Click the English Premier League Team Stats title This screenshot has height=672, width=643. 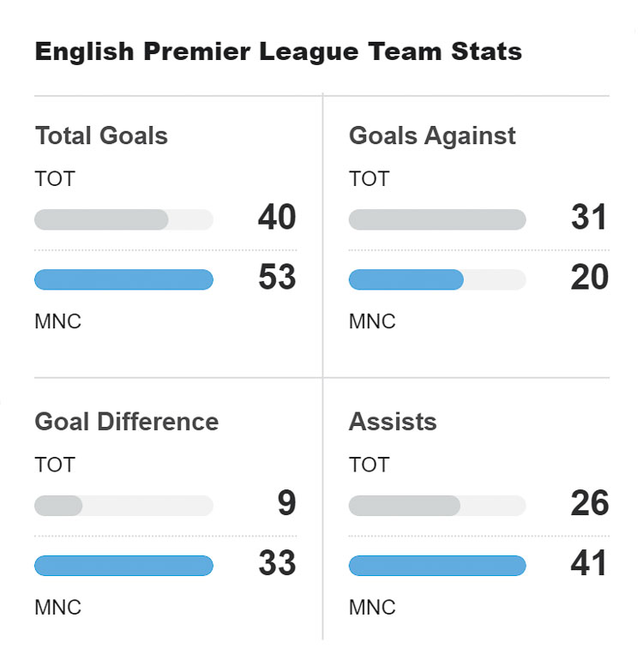click(278, 51)
